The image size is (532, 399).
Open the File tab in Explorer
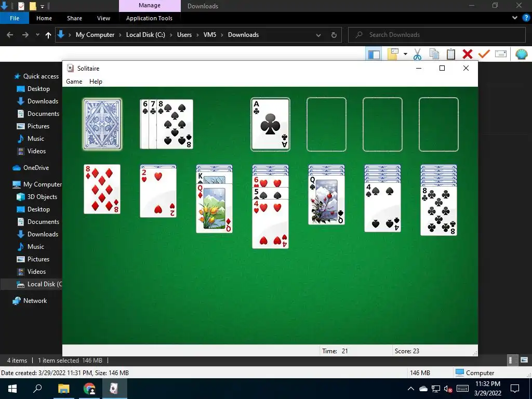[15, 18]
